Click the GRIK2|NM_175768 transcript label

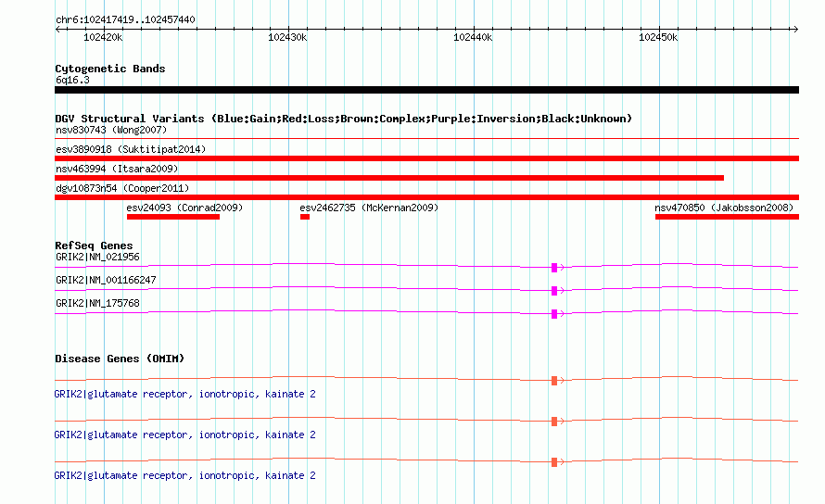tap(97, 303)
